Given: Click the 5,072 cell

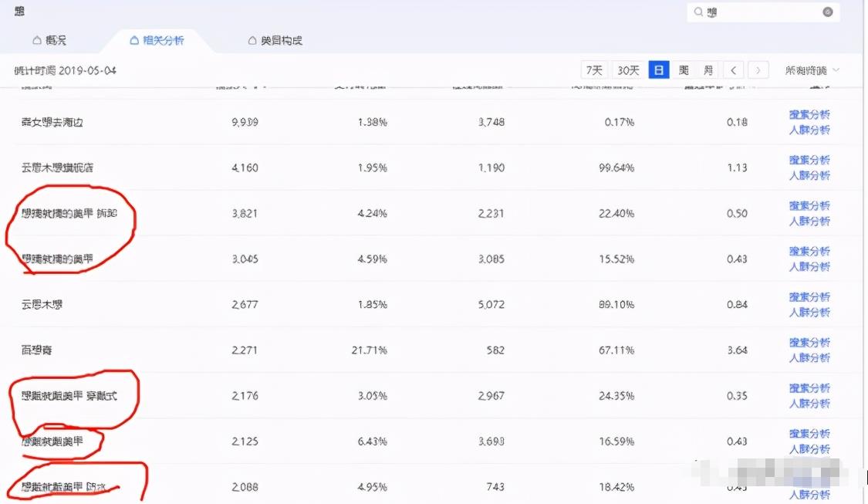Looking at the screenshot, I should pos(491,305).
